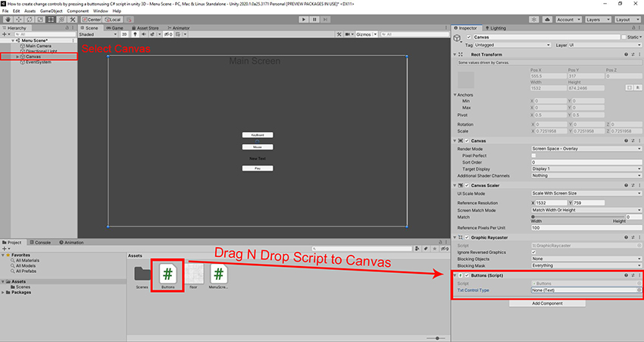Open Render Mode dropdown

[x=586, y=149]
